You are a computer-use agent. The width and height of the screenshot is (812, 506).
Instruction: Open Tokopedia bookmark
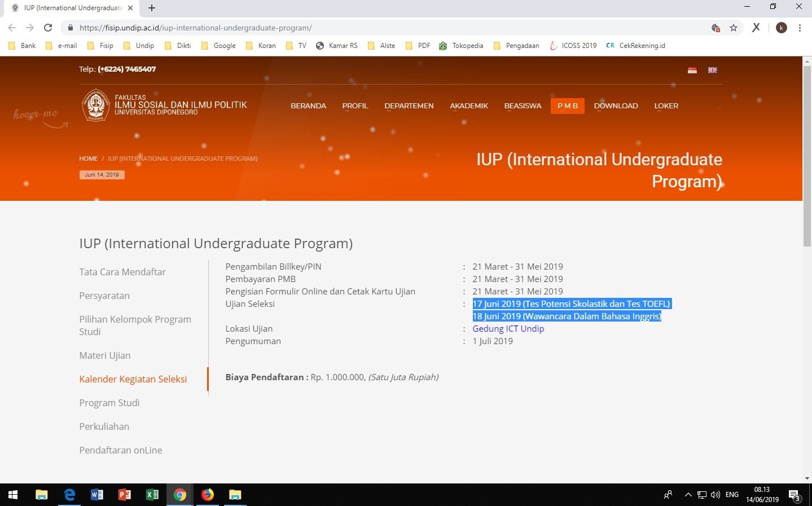click(462, 46)
